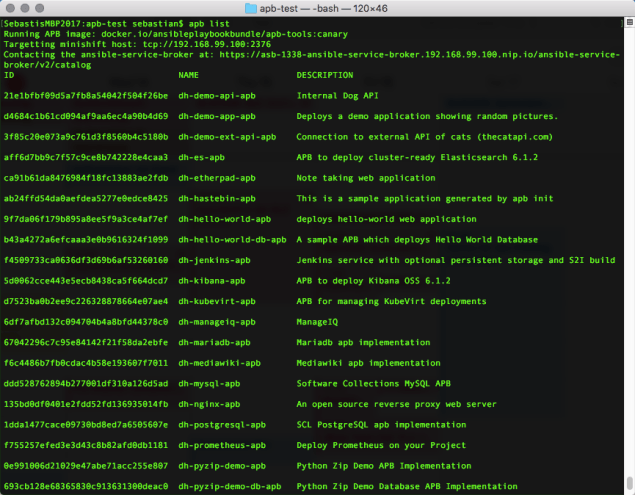Click the Jenkins service description text
635x495 pixels.
point(456,260)
